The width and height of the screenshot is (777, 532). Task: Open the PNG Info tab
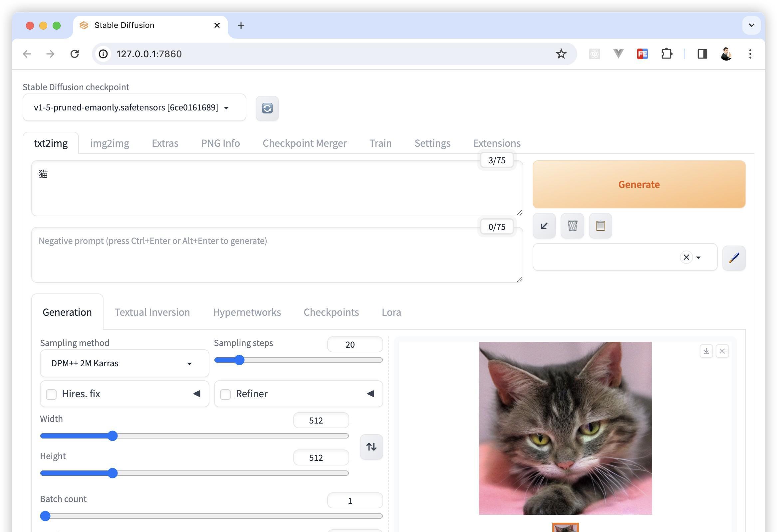pos(220,143)
